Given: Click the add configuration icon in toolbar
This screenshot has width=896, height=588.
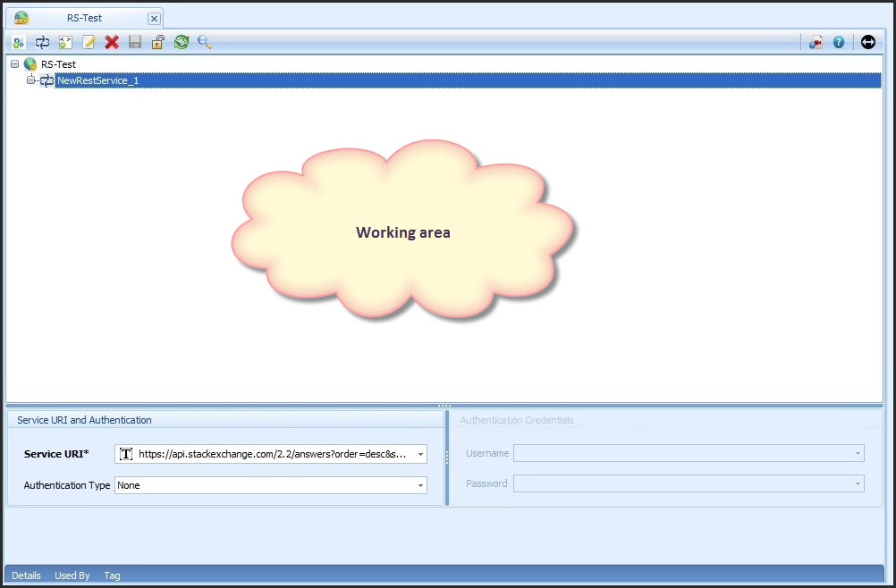Looking at the screenshot, I should coord(18,42).
